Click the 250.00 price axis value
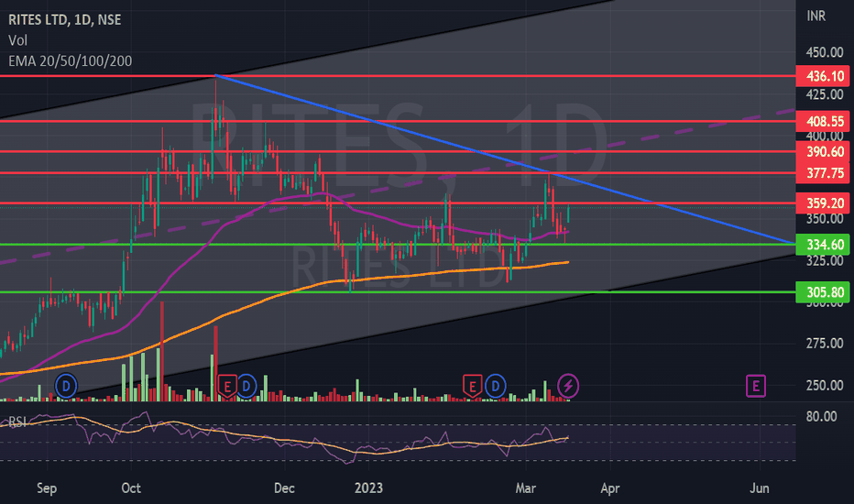 tap(825, 385)
